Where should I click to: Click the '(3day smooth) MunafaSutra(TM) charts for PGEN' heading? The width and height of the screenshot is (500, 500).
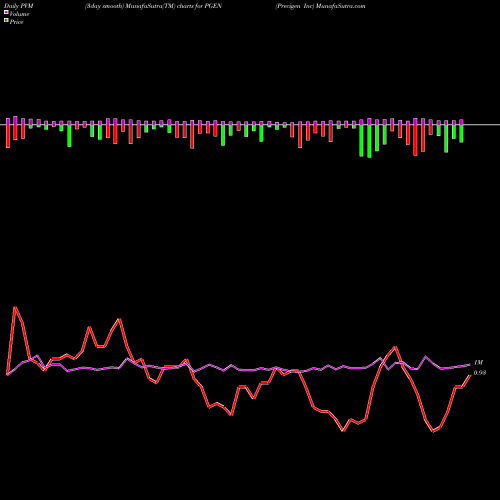pos(153,6)
